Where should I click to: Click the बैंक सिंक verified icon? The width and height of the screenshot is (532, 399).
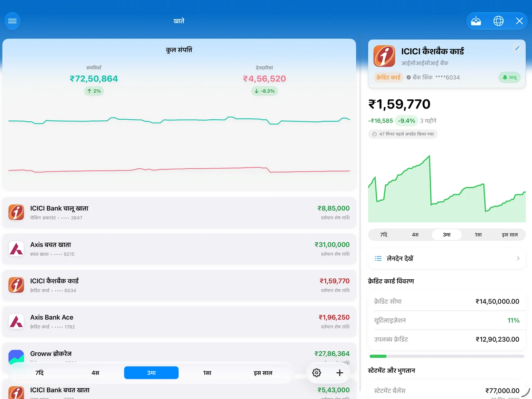click(x=409, y=77)
